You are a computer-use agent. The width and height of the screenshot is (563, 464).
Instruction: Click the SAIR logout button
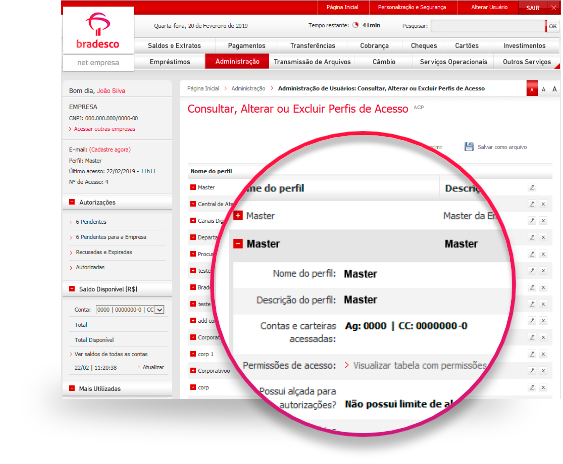(533, 8)
